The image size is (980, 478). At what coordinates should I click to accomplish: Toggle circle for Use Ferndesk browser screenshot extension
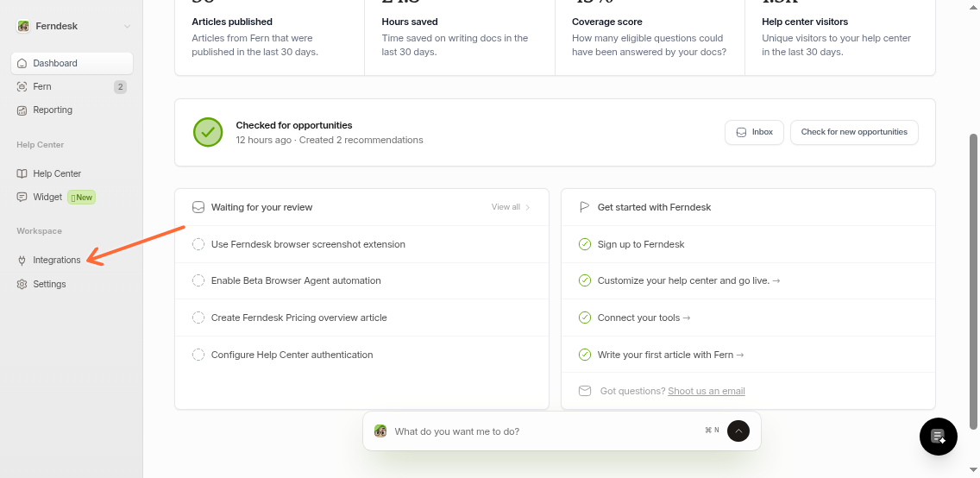point(198,244)
